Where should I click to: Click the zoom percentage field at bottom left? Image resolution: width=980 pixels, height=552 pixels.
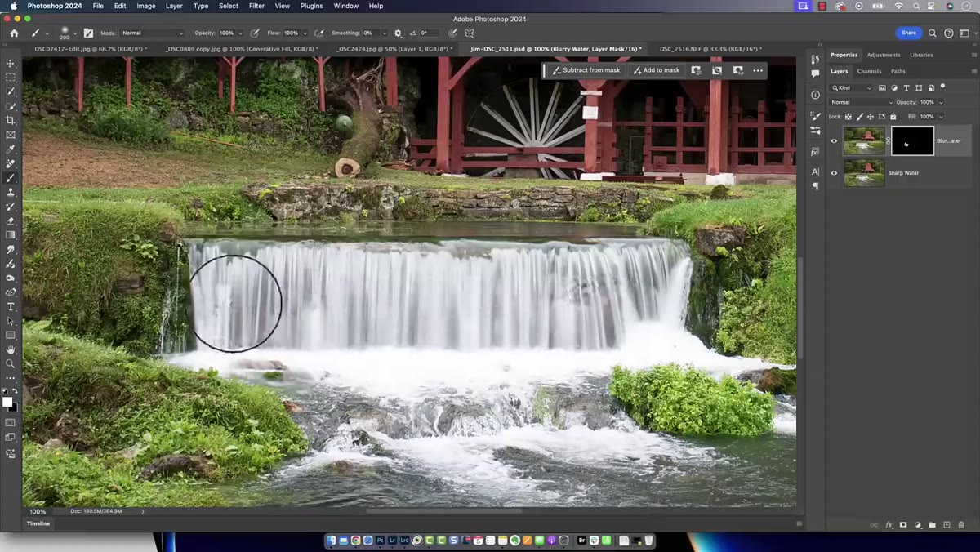(38, 511)
